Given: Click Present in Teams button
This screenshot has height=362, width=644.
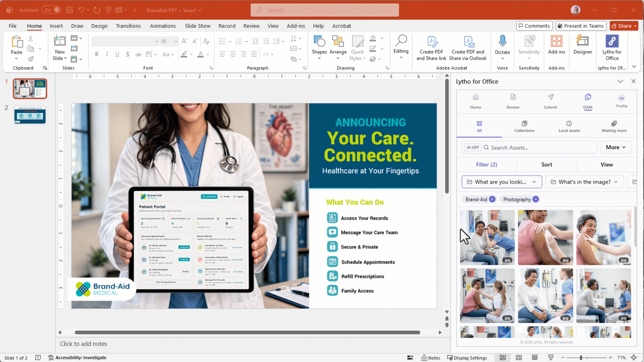Looking at the screenshot, I should (x=581, y=26).
